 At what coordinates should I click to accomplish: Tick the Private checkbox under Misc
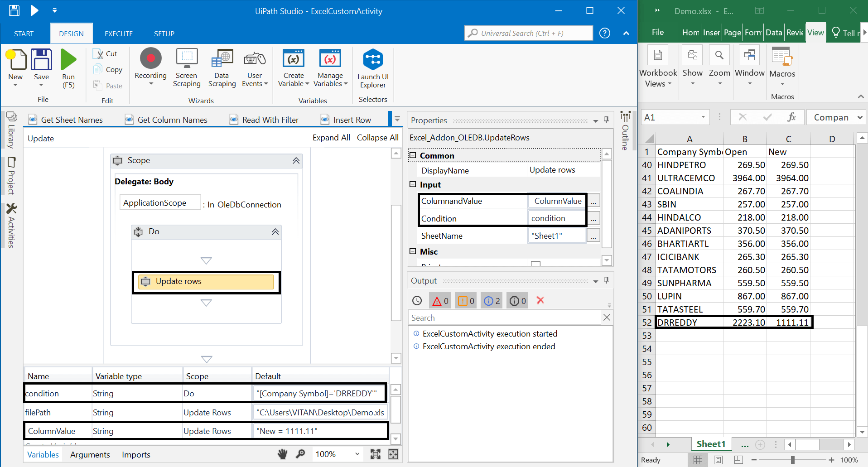point(535,264)
